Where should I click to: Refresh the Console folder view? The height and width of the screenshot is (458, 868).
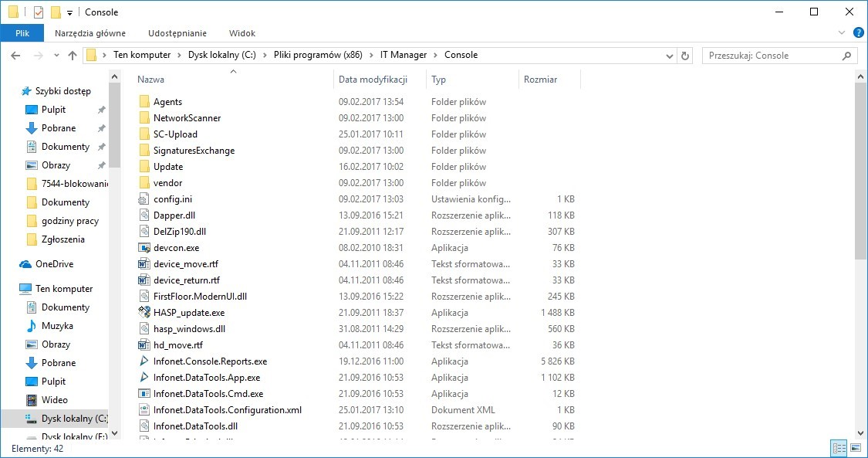click(685, 56)
